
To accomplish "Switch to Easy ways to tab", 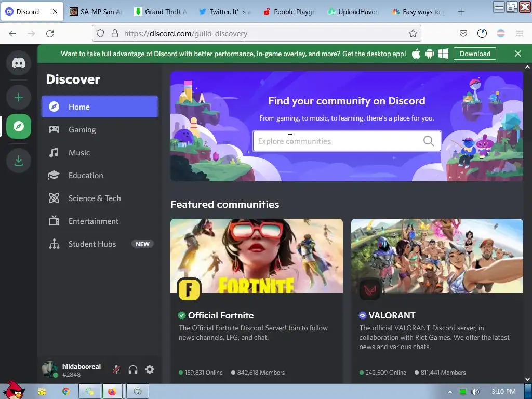I will coord(418,11).
